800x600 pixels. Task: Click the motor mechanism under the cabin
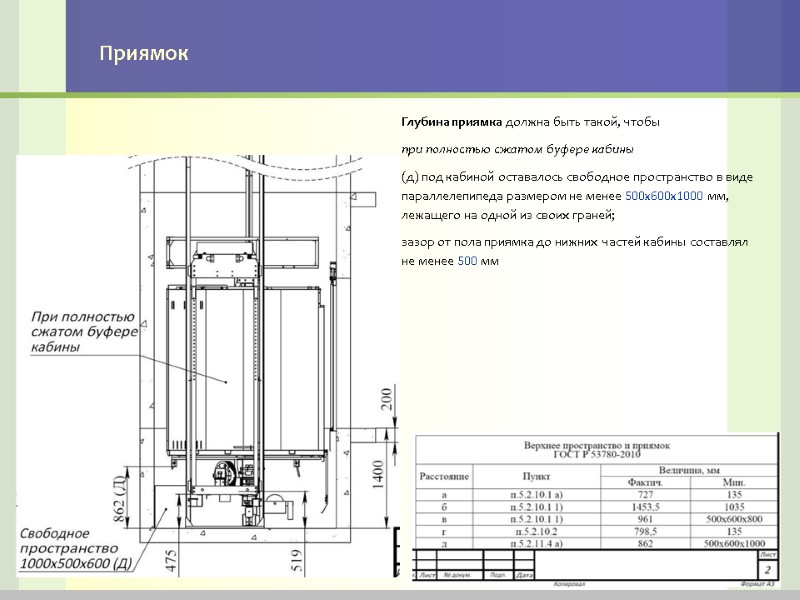[234, 474]
